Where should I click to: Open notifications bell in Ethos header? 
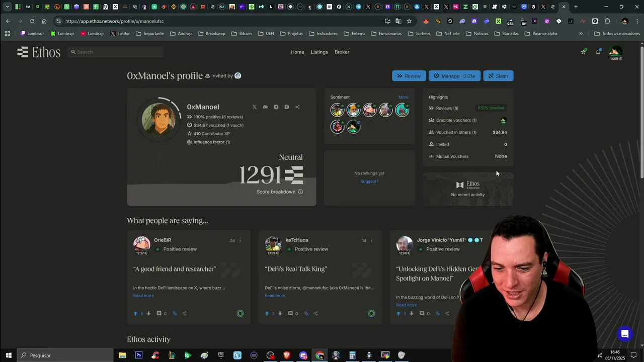[x=598, y=52]
